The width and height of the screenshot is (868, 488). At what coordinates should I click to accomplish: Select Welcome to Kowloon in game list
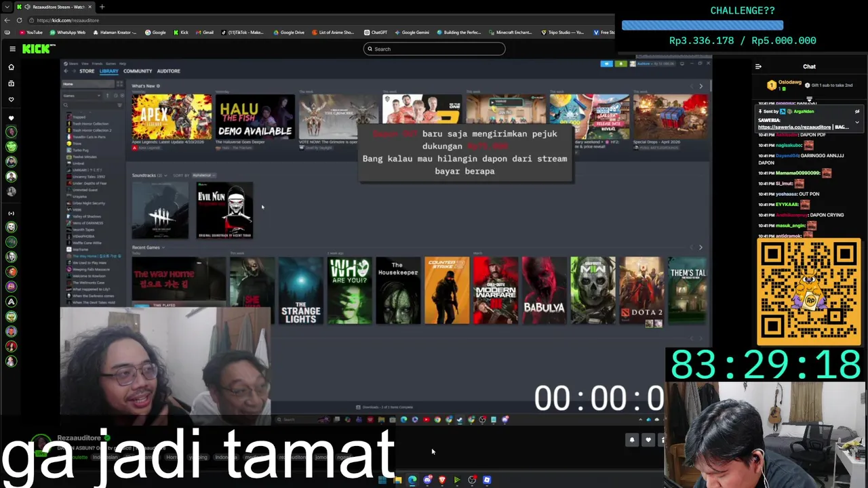[89, 276]
